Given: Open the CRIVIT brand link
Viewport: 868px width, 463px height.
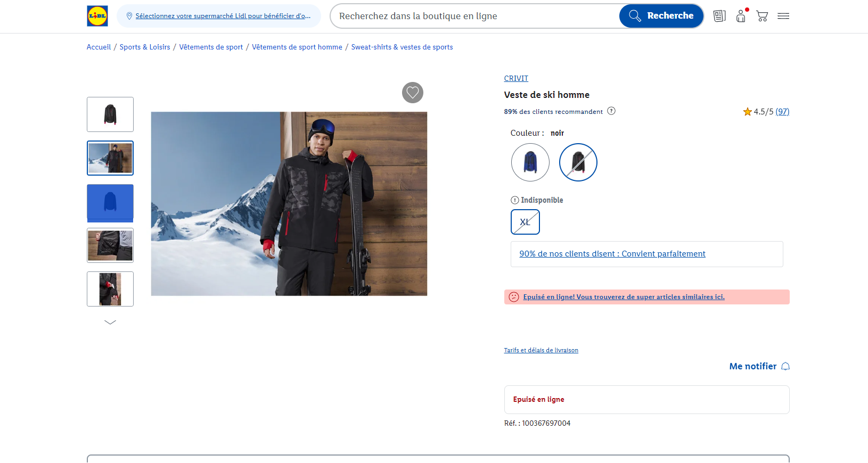Looking at the screenshot, I should tap(516, 78).
